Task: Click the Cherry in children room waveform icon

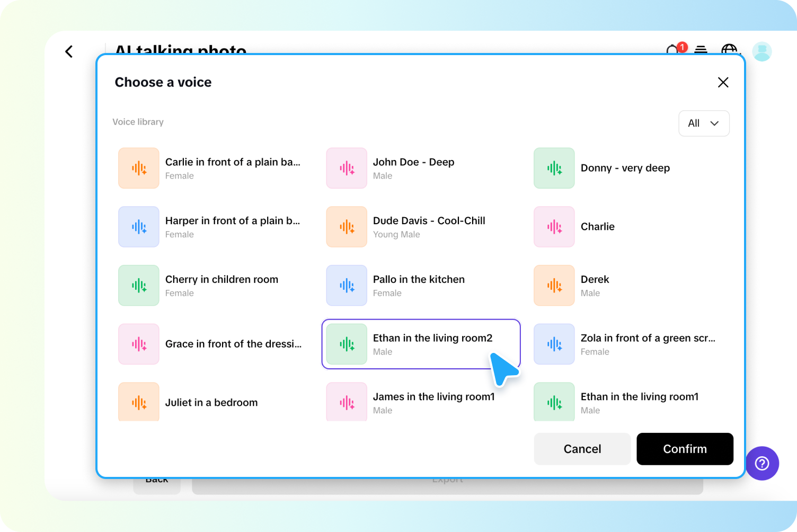Action: pos(138,285)
